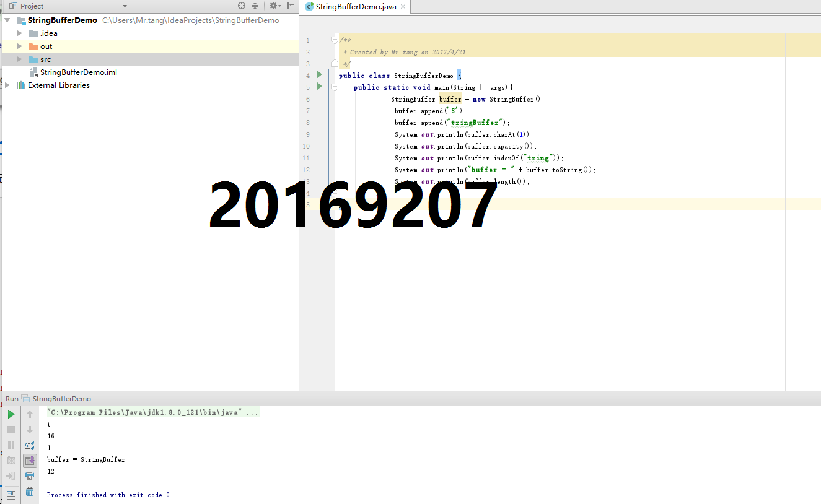
Task: Toggle scroll to end of console
Action: pos(30,461)
